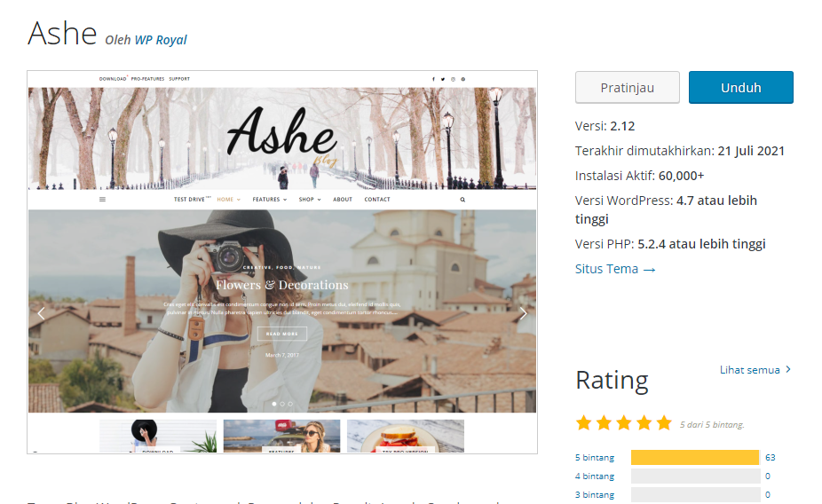Click the Instagram icon in theme preview header
822x504 pixels.
click(x=453, y=79)
